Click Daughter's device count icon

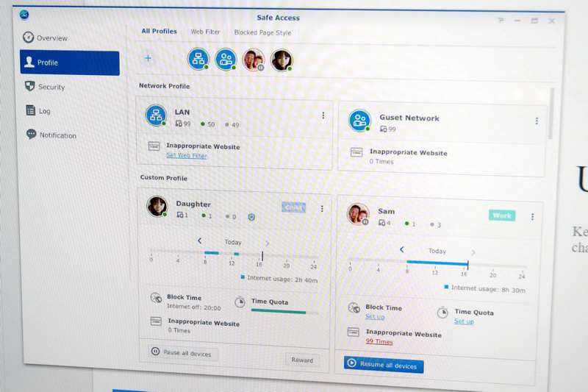[180, 215]
